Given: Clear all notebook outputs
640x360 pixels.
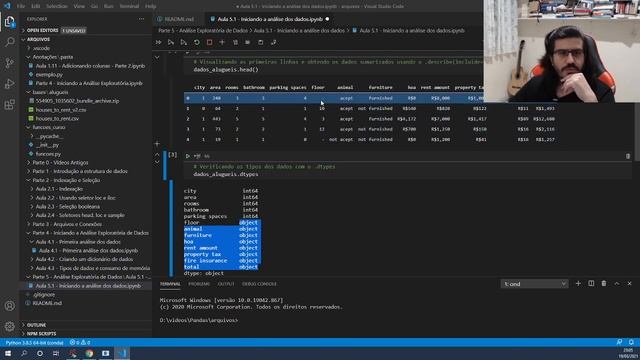Looking at the screenshot, I should tap(235, 42).
